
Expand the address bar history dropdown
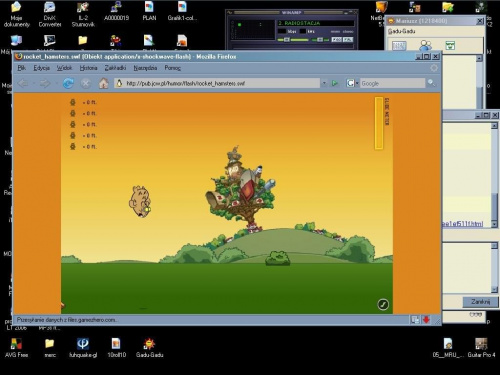[x=324, y=83]
